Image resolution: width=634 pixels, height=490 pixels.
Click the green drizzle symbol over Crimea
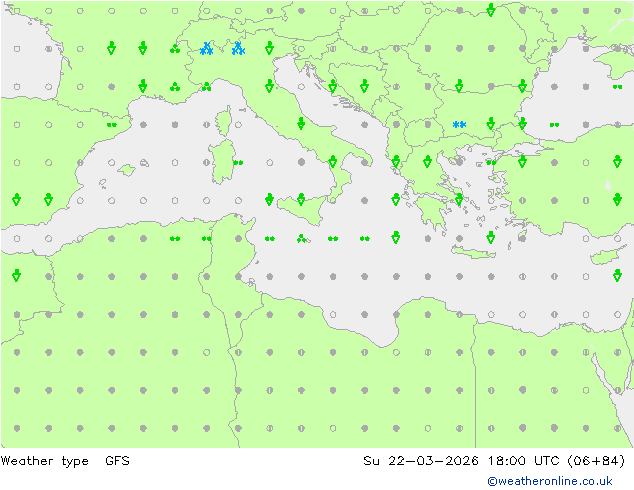click(x=617, y=87)
